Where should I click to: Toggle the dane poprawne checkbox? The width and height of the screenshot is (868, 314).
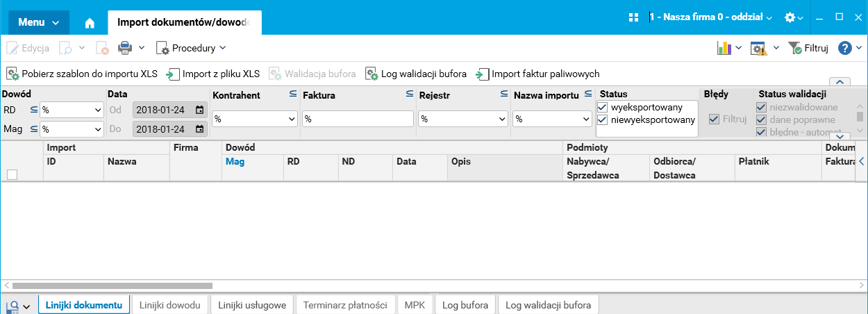[x=762, y=119]
